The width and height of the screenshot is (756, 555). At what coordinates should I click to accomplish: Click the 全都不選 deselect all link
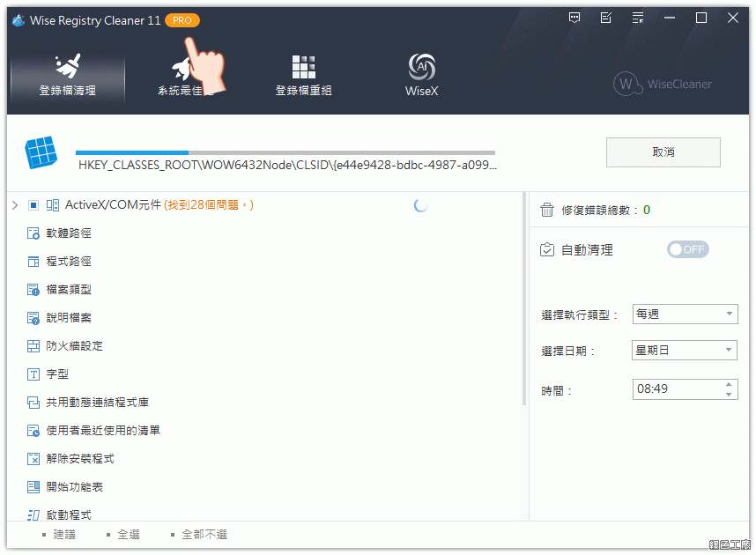pyautogui.click(x=204, y=535)
